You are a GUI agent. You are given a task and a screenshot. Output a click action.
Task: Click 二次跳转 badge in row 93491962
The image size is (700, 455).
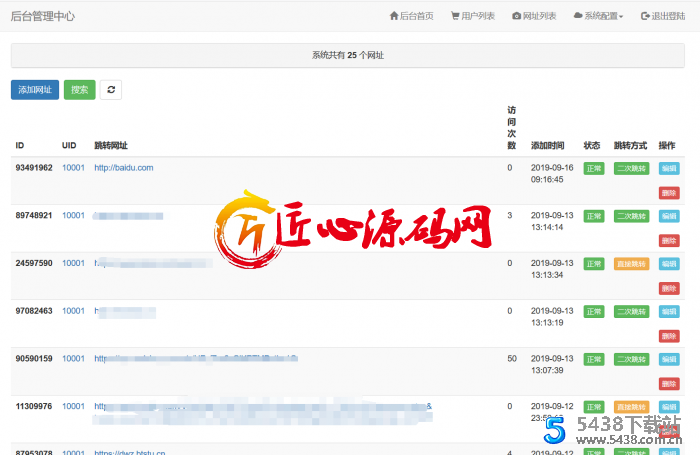tap(631, 169)
